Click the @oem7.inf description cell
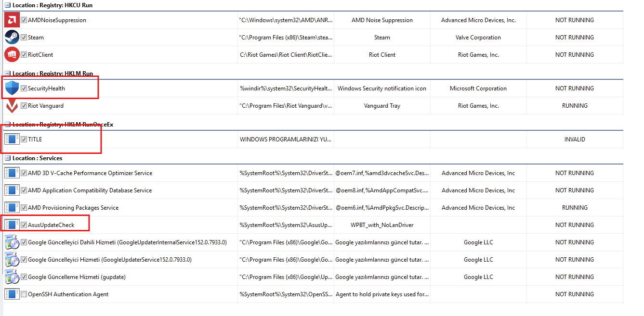 click(382, 173)
